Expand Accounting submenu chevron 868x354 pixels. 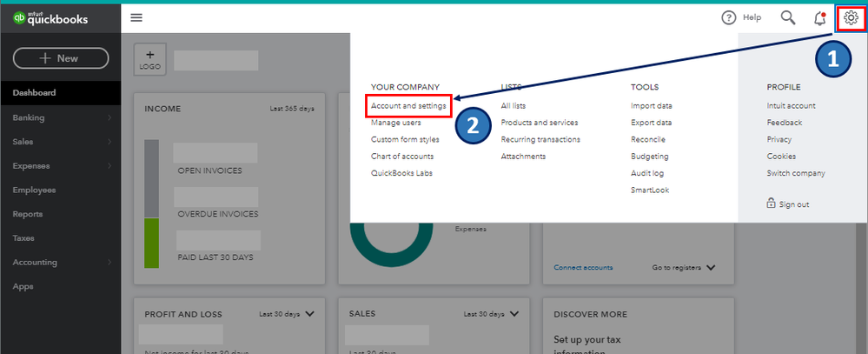(x=109, y=262)
